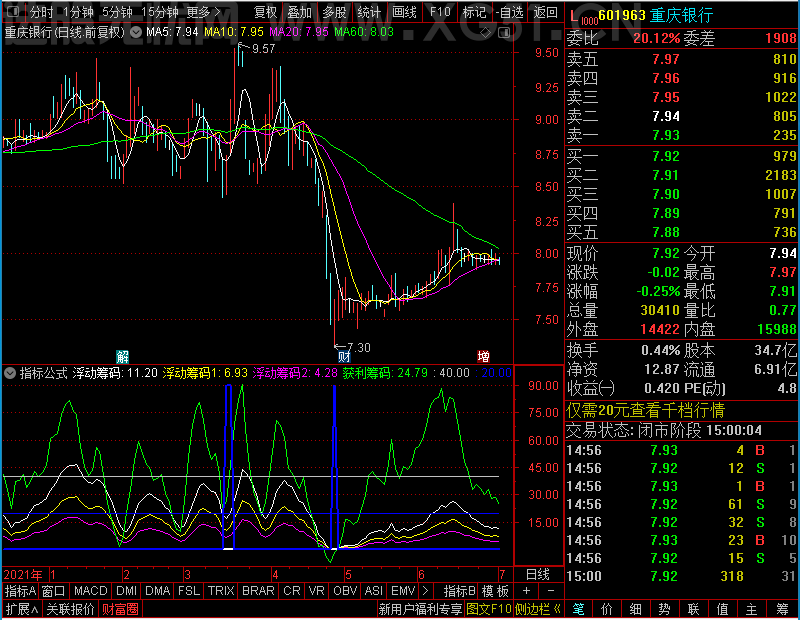The image size is (800, 620).
Task: Click the 日线 period selector
Action: coord(537,575)
